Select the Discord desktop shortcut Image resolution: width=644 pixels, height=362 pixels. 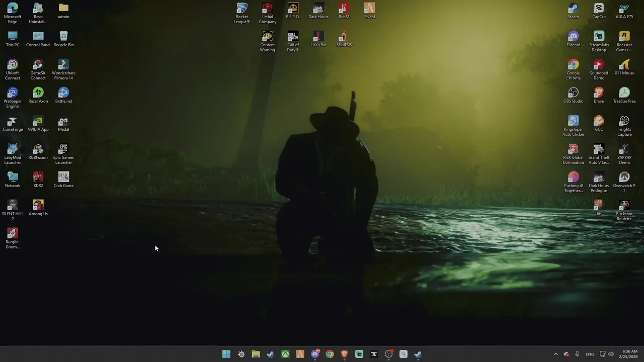pyautogui.click(x=573, y=39)
